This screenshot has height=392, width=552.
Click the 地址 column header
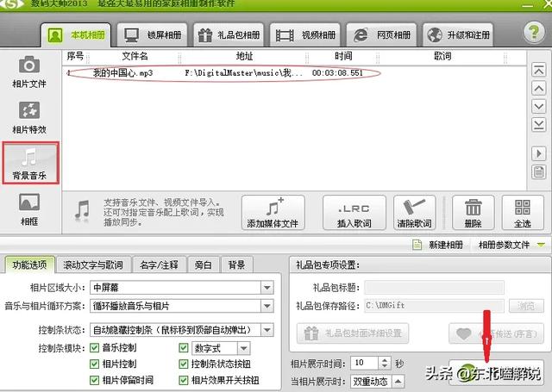tap(244, 56)
